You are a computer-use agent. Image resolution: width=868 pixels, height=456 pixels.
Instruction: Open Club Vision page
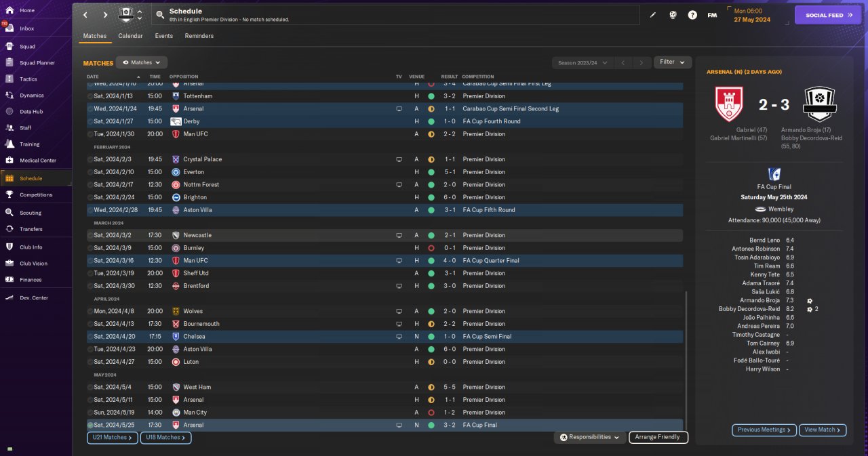coord(33,264)
